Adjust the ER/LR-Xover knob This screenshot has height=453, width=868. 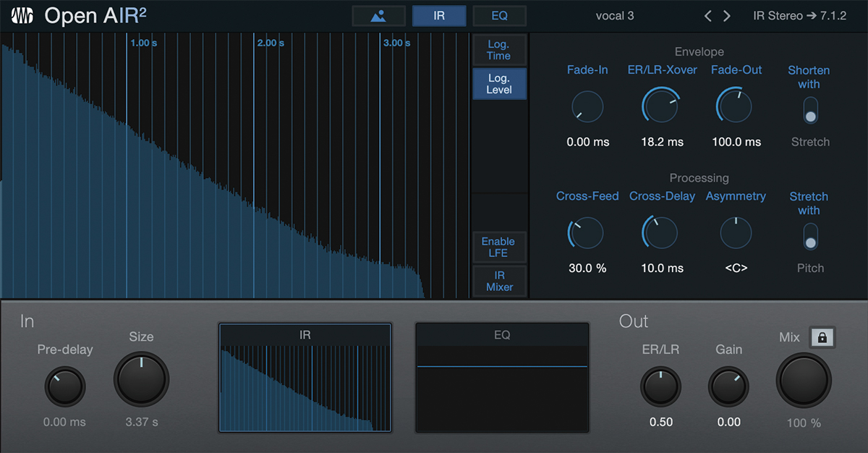tap(662, 107)
